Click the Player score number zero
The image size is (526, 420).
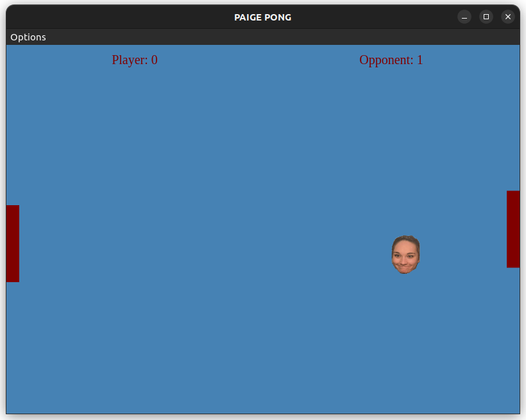click(x=154, y=60)
